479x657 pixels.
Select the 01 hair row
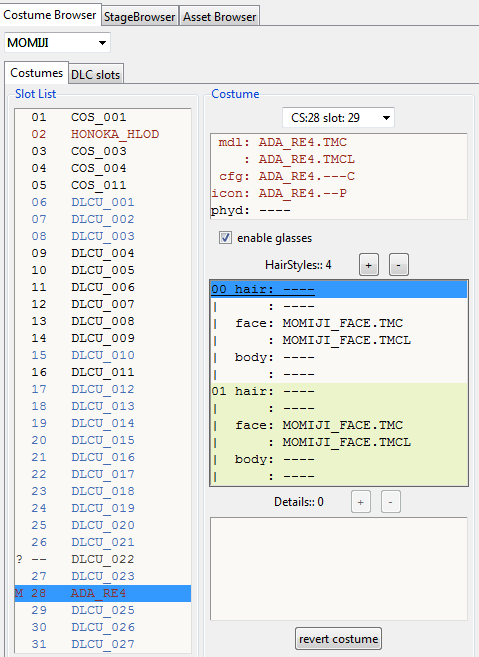tap(339, 391)
